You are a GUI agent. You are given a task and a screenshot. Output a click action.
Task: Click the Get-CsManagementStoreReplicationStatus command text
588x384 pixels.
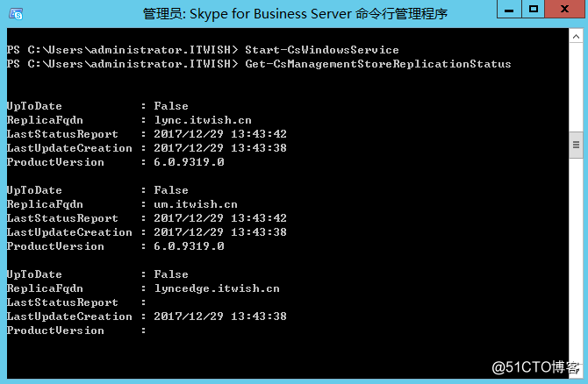pos(378,64)
